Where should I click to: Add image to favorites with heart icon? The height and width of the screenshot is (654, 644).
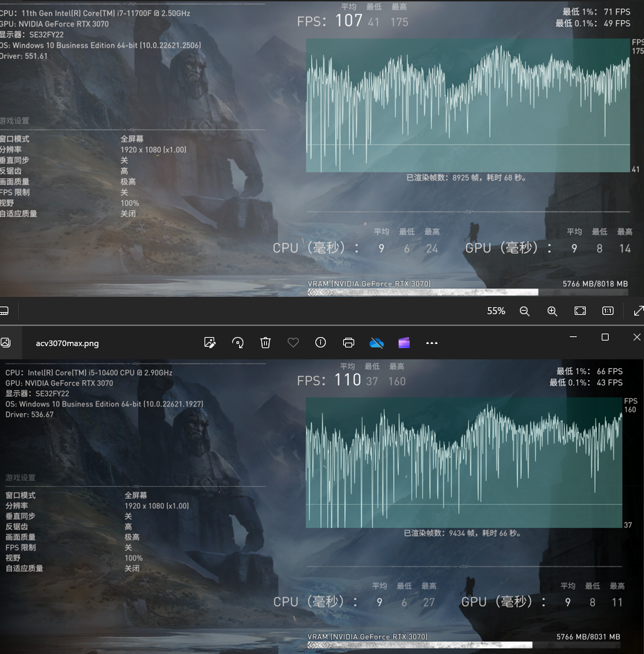click(x=293, y=343)
